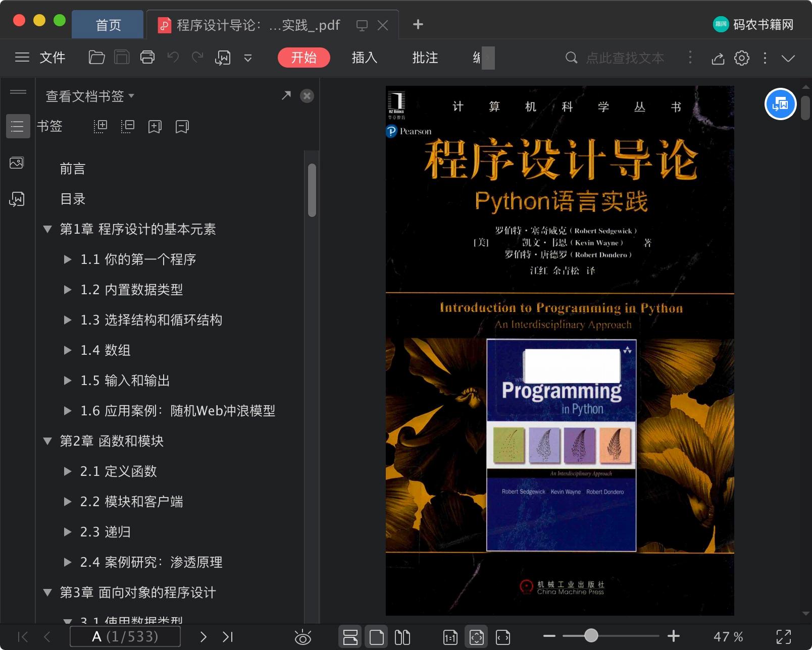812x650 pixels.
Task: Click the page number field A (1/533)
Action: [125, 636]
